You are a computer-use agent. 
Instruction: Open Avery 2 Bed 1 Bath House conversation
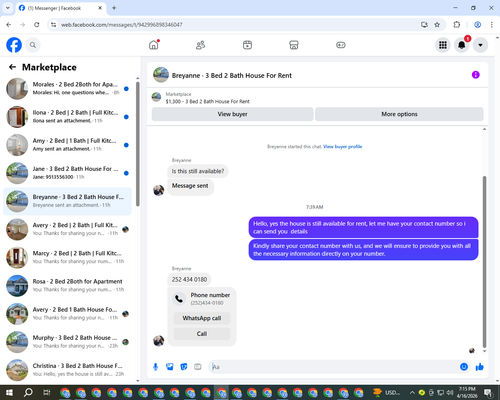click(x=68, y=314)
